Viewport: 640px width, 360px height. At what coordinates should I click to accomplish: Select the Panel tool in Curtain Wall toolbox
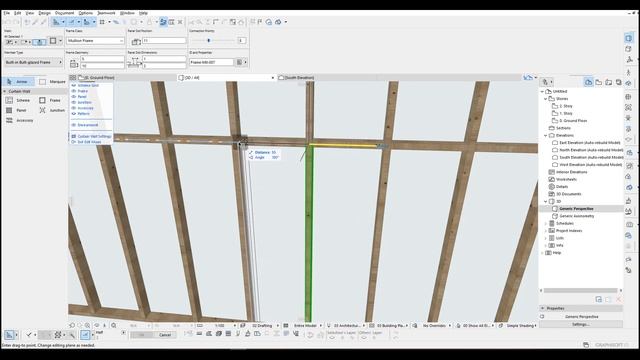pyautogui.click(x=16, y=110)
